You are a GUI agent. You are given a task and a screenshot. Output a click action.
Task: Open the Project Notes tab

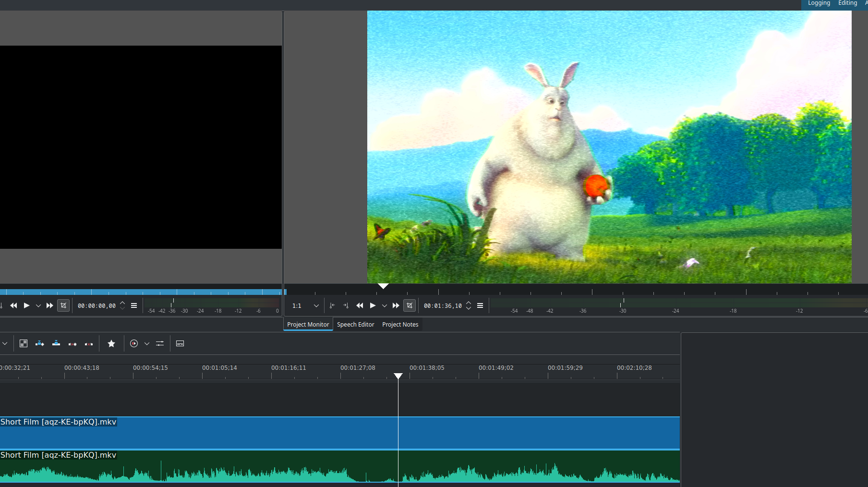pyautogui.click(x=400, y=325)
